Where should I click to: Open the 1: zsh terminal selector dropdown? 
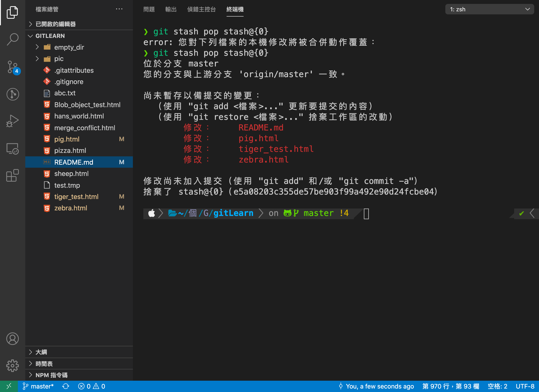click(489, 9)
